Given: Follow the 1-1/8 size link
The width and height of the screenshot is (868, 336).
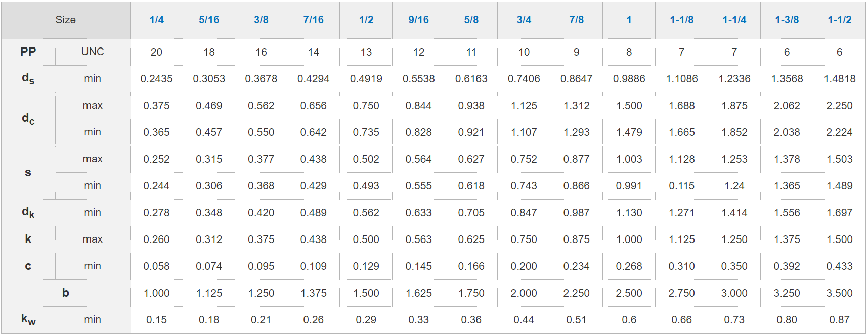Looking at the screenshot, I should [681, 20].
